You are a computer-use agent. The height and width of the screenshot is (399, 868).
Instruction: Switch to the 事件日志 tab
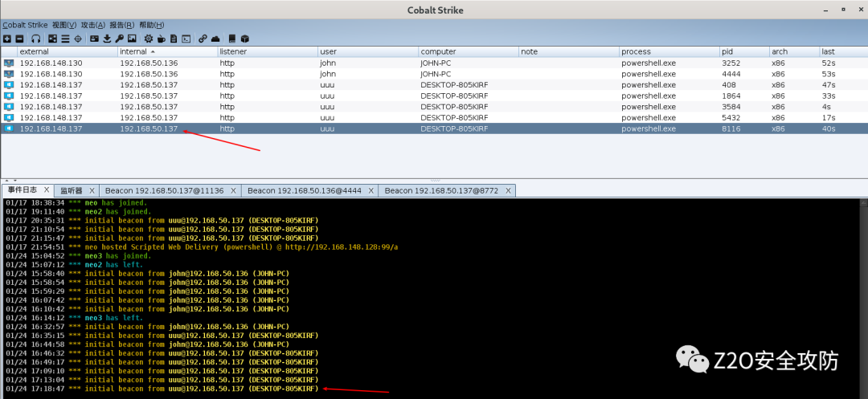coord(23,190)
